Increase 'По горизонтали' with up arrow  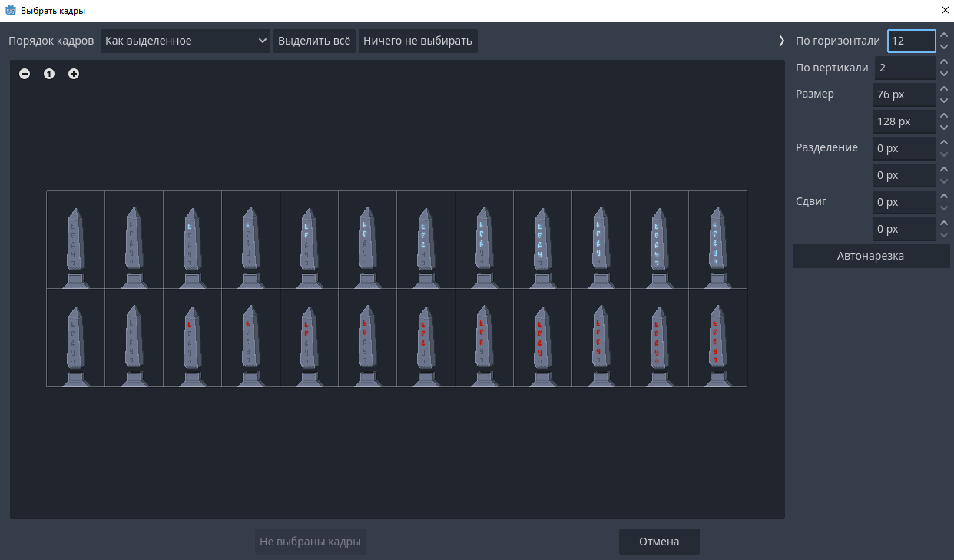coord(944,35)
